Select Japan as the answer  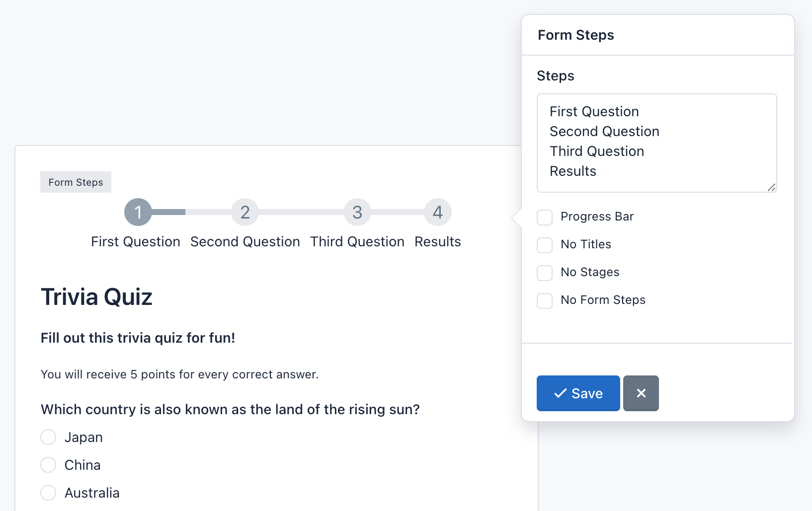point(48,437)
